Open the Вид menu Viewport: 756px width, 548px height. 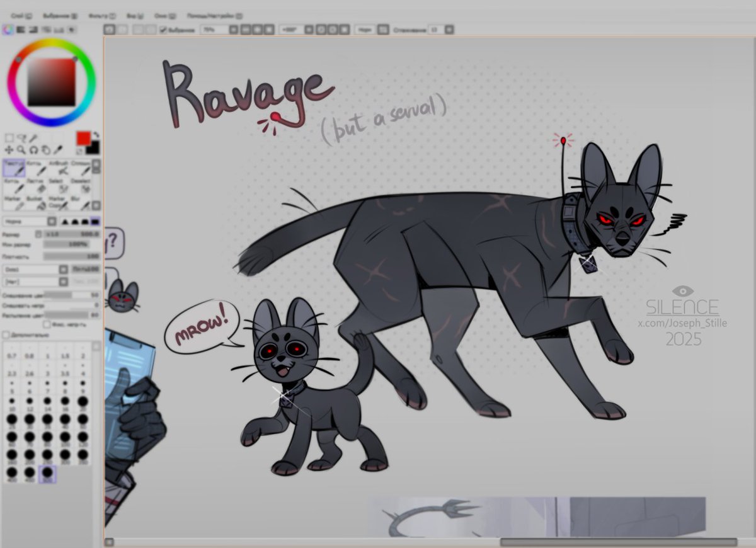[135, 16]
